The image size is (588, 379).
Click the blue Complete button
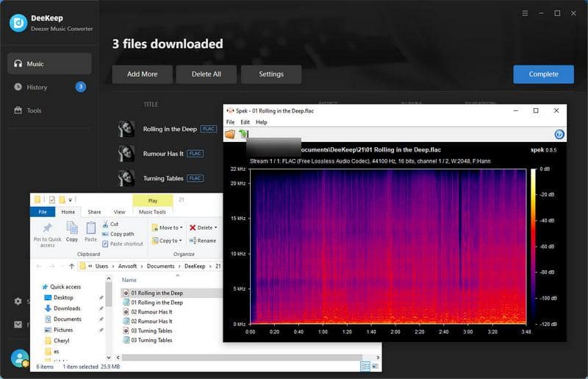click(x=543, y=74)
